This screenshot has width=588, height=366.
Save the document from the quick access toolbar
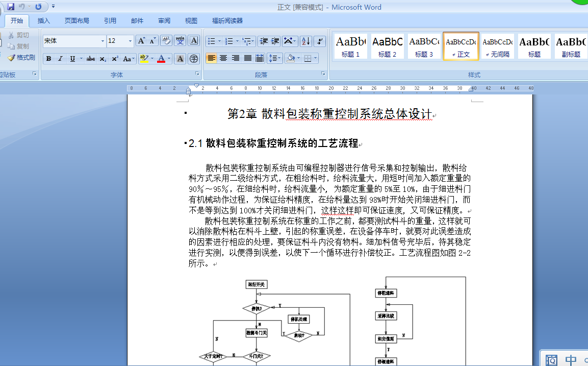pos(11,7)
